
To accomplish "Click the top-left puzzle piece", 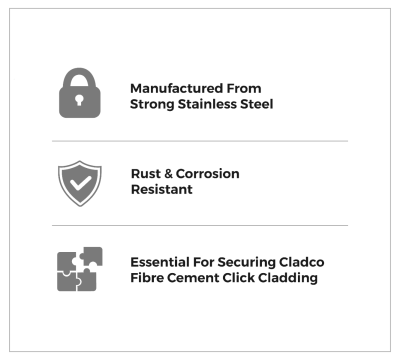I will pyautogui.click(x=67, y=262).
